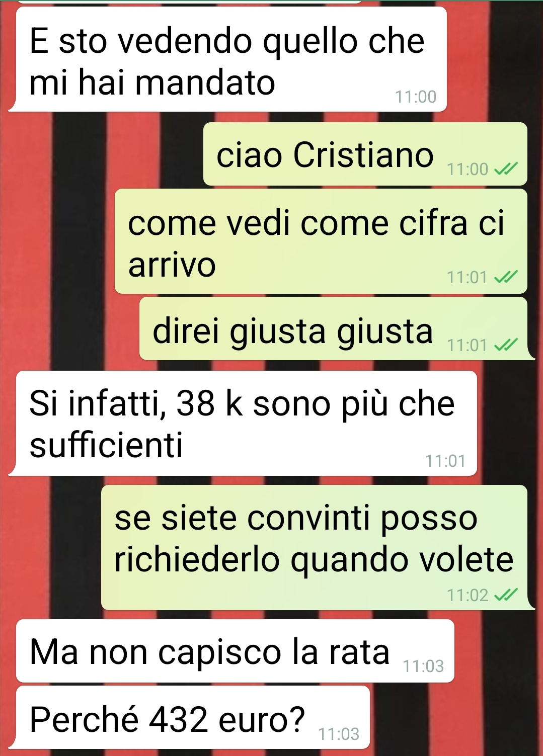Tap the 11:03 timestamp on 'Ma non capisco la rata'

423,666
